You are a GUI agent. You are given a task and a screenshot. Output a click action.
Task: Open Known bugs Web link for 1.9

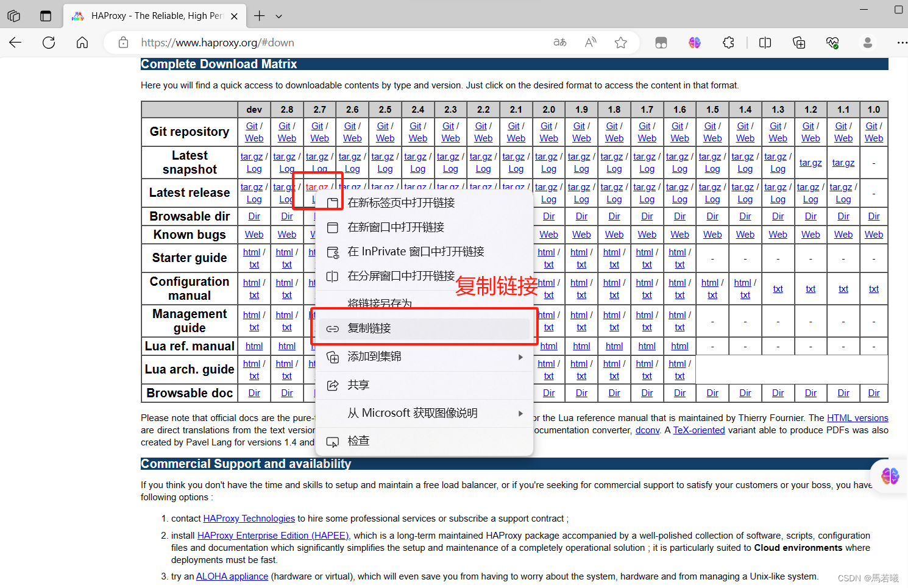point(581,235)
